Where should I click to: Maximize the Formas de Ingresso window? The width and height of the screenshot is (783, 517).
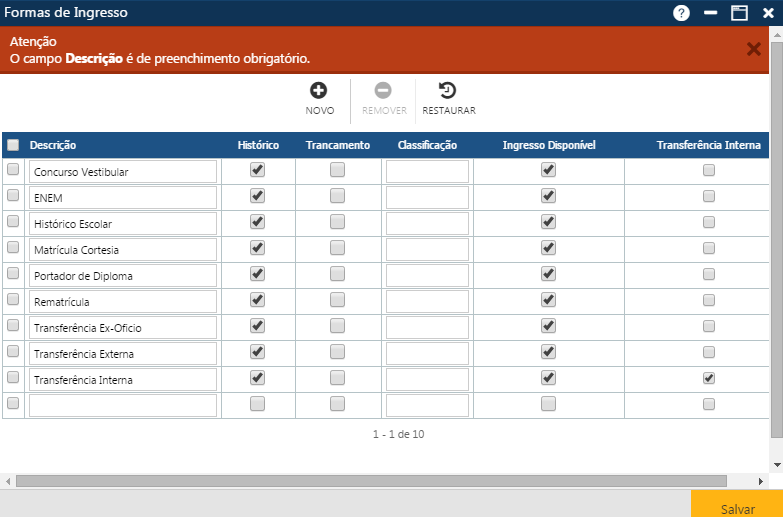(x=739, y=13)
